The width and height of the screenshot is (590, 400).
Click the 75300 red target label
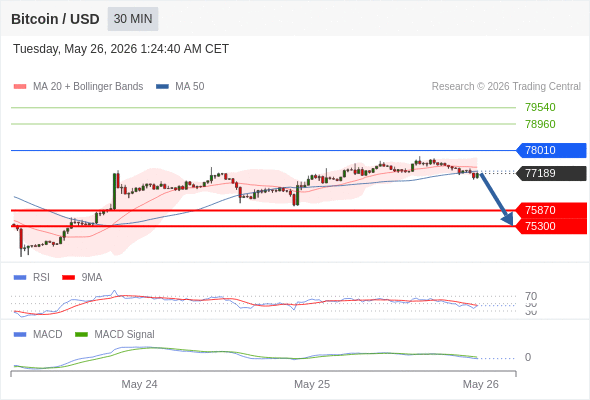551,226
